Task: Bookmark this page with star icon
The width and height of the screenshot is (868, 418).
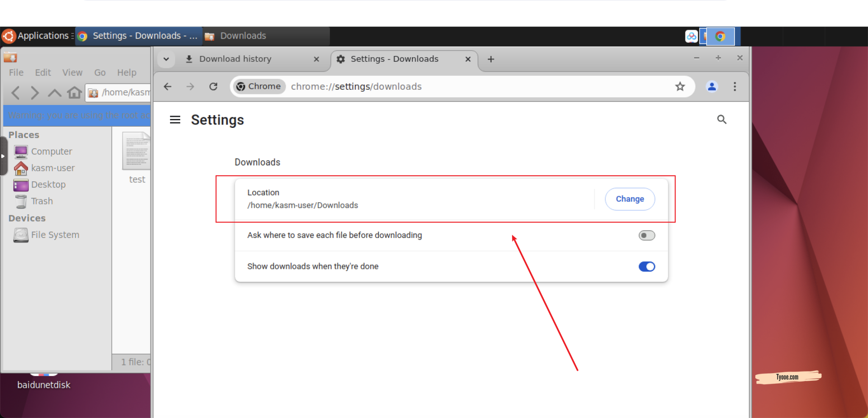Action: (680, 86)
